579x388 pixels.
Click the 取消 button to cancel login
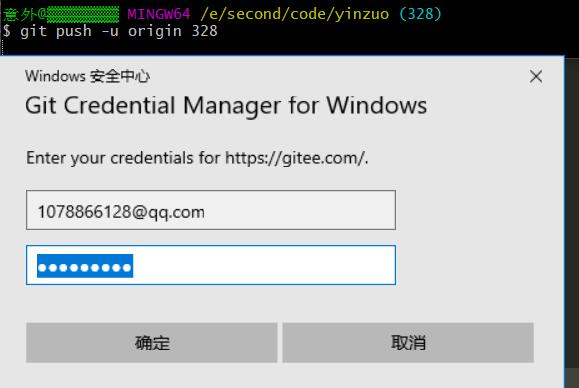click(408, 343)
